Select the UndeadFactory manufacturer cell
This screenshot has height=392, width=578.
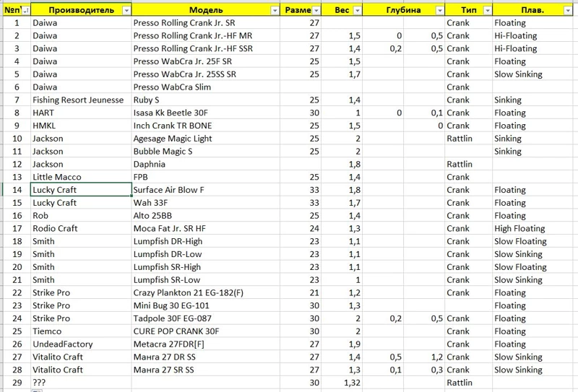80,344
